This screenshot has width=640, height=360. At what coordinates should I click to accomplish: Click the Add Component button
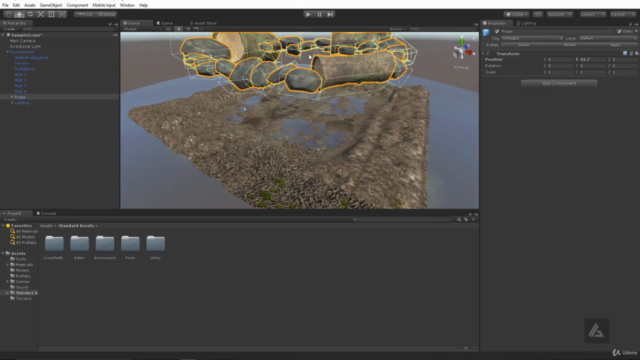click(559, 83)
